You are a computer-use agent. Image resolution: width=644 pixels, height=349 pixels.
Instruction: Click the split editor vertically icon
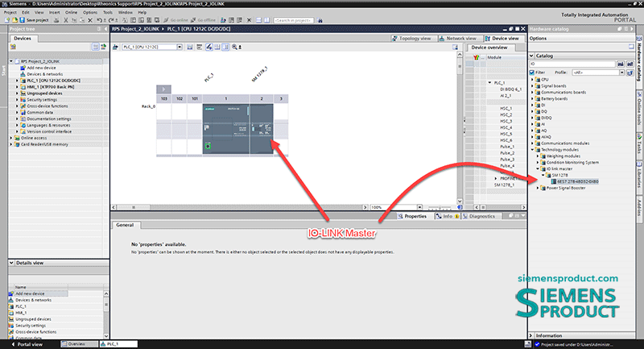(266, 20)
